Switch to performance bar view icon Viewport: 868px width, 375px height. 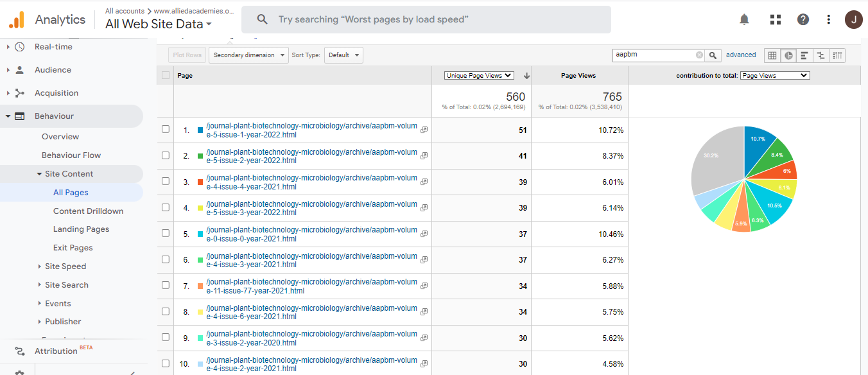[804, 55]
